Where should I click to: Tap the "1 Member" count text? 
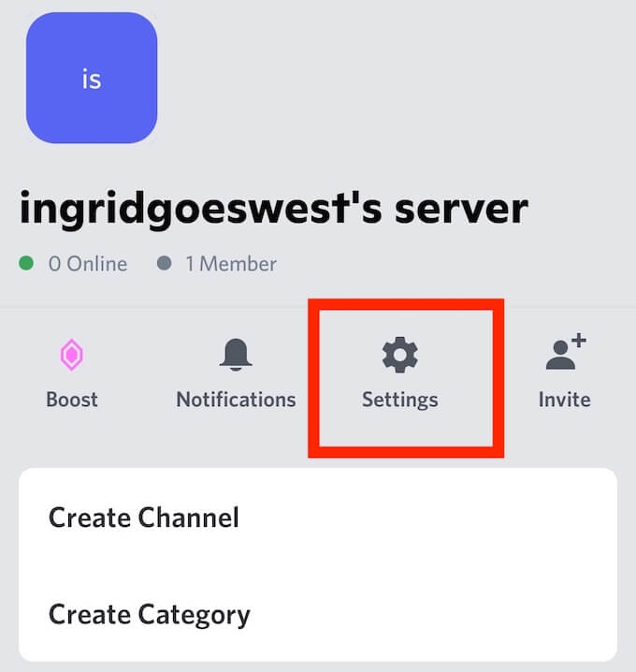(231, 264)
